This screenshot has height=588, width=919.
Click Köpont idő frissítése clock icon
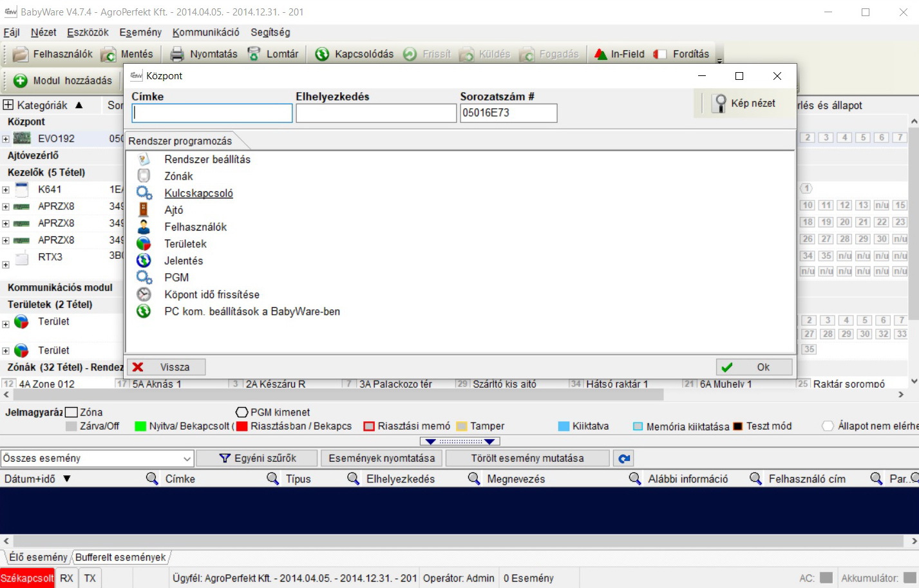point(144,294)
